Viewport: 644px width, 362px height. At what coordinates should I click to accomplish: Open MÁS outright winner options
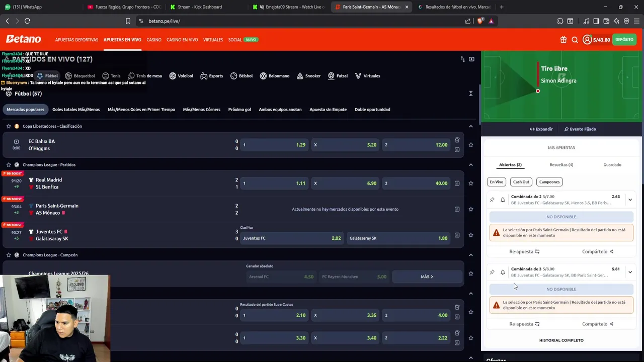427,277
